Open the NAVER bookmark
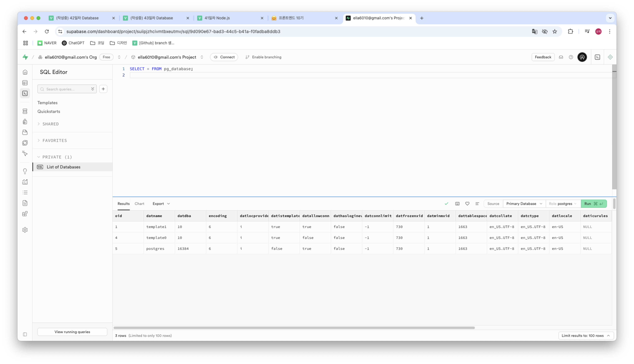This screenshot has height=364, width=634. click(x=47, y=43)
